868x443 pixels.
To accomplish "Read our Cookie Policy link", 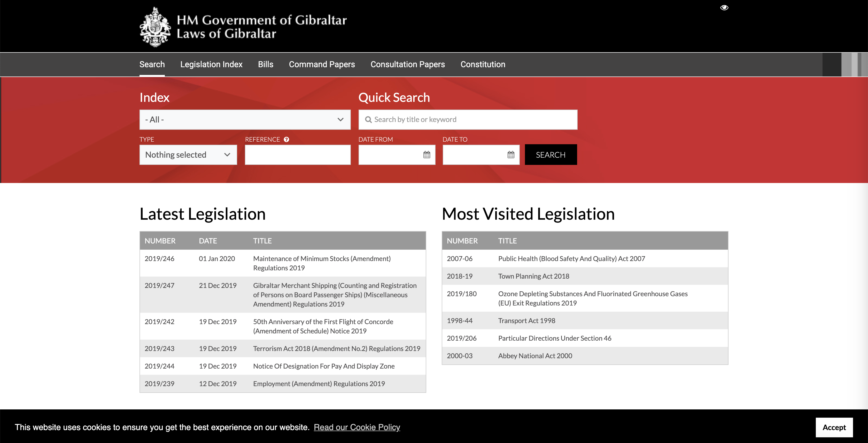I will point(357,427).
